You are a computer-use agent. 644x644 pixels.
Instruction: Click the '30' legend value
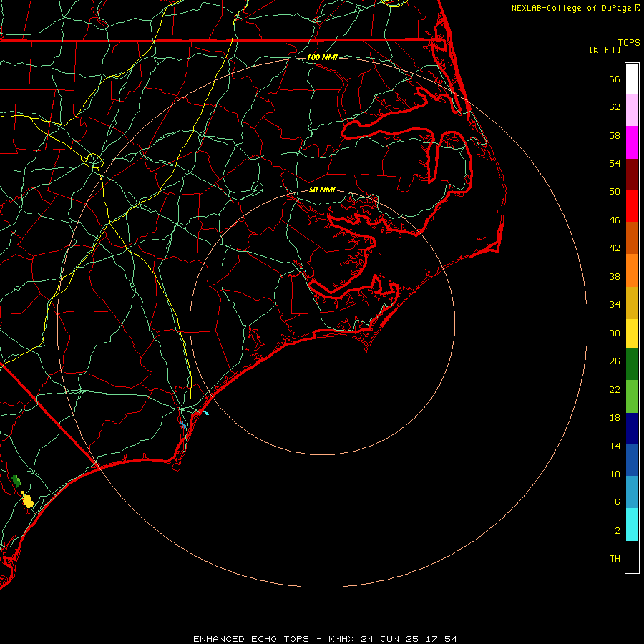(615, 333)
